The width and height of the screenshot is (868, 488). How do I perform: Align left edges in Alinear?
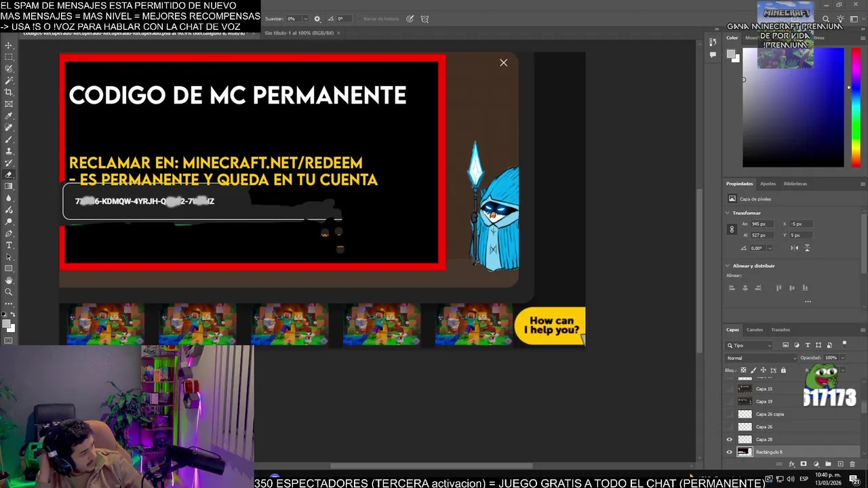pyautogui.click(x=732, y=288)
